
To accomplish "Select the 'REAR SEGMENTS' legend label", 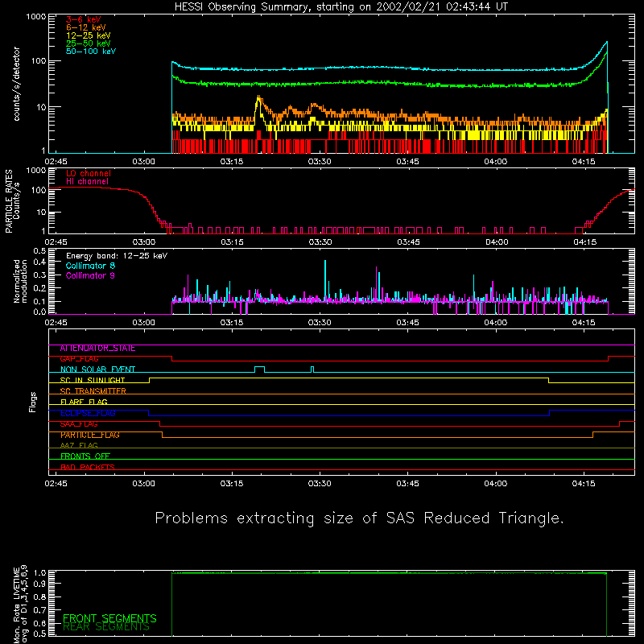I will coord(106,627).
